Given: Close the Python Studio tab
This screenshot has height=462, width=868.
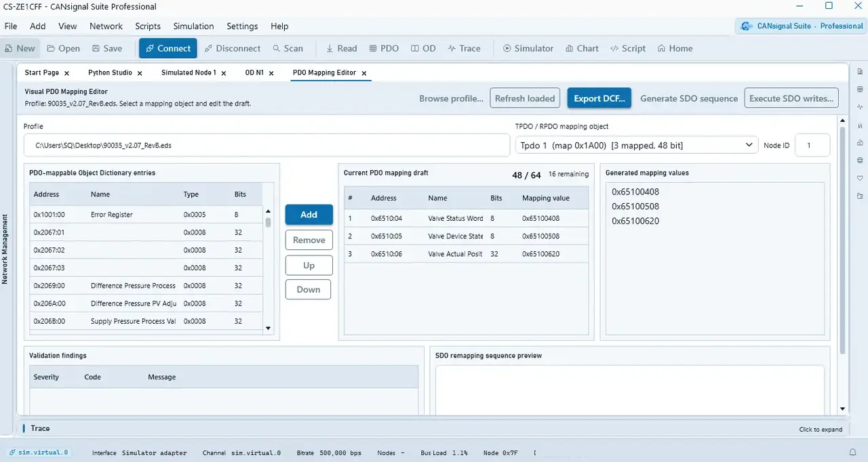Looking at the screenshot, I should click(140, 73).
